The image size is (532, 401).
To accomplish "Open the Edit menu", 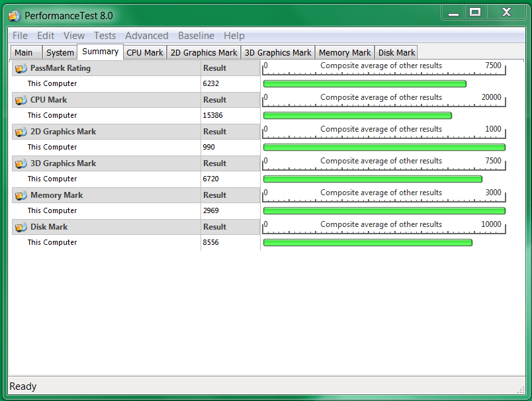I will tap(46, 36).
